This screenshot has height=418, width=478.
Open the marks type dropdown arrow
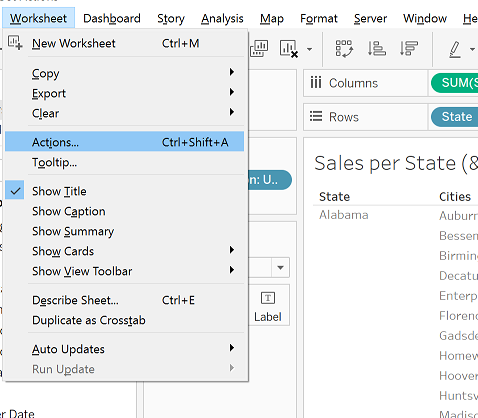(280, 268)
